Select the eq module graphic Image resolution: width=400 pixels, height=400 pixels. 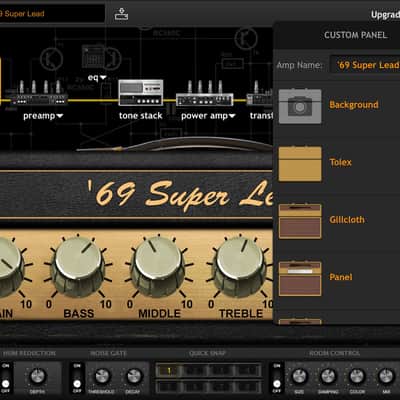coord(101,58)
